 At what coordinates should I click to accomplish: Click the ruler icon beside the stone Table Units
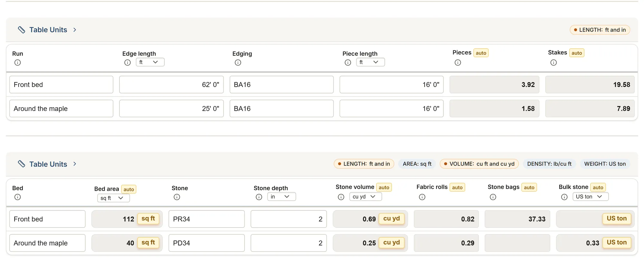click(x=22, y=164)
